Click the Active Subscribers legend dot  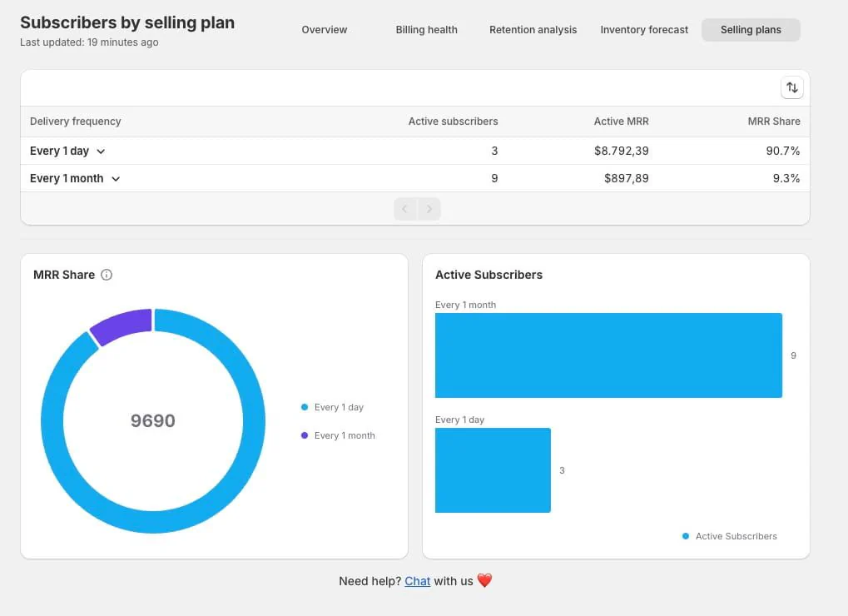[x=686, y=536]
